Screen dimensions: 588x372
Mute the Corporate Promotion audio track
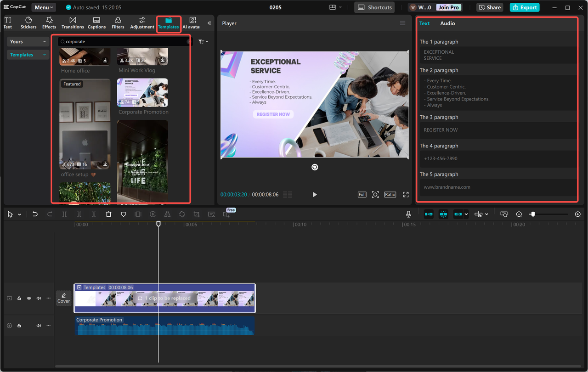coord(39,325)
